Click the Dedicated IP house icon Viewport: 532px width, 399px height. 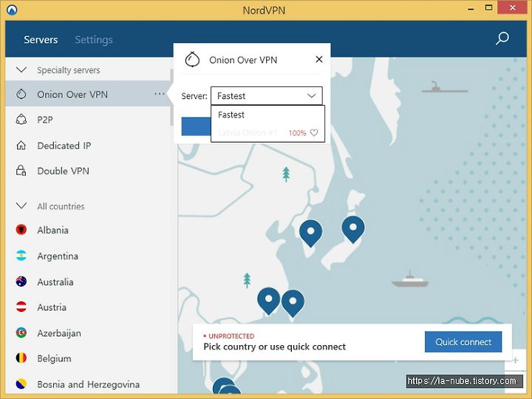21,146
